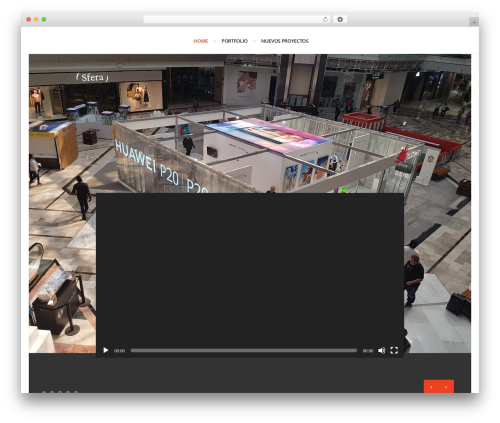Play the video in the player
Viewport: 500px width, 423px height.
(106, 350)
